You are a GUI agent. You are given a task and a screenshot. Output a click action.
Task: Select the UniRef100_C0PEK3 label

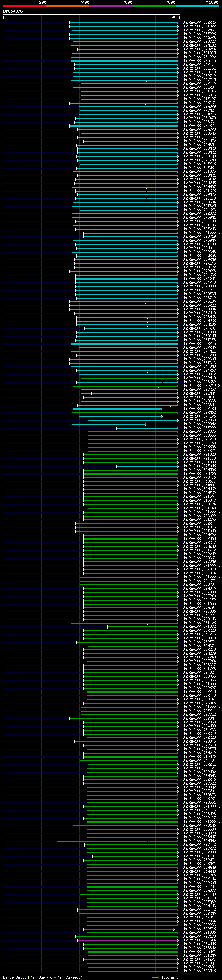click(x=199, y=408)
